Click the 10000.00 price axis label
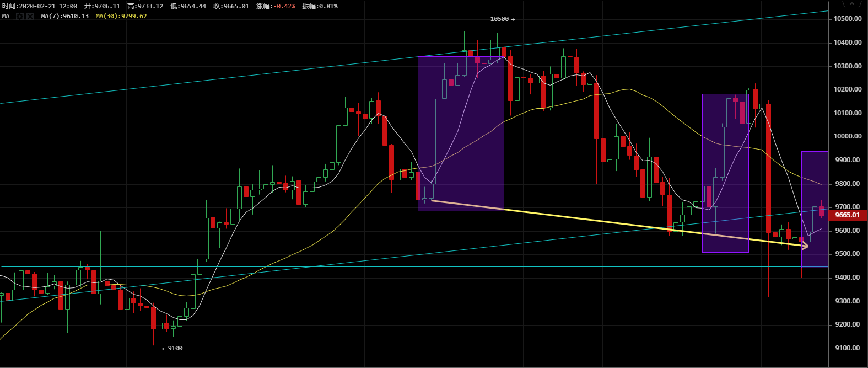This screenshot has width=868, height=368. [847, 136]
